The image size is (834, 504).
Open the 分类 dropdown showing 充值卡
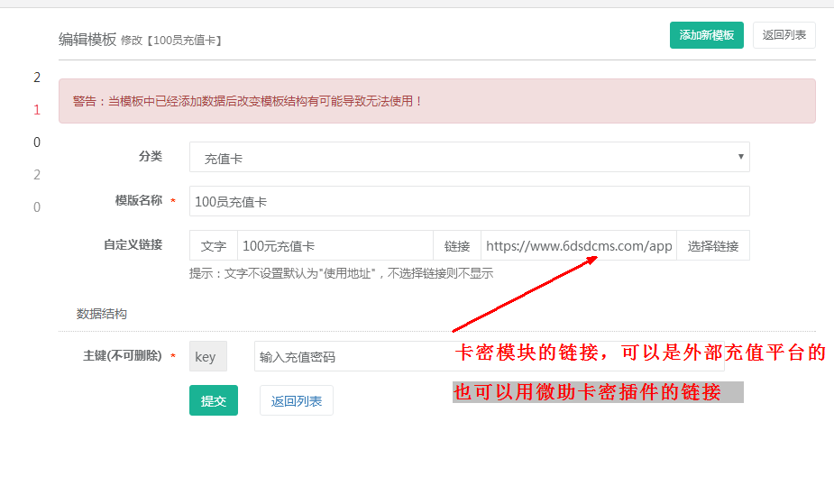coord(469,157)
